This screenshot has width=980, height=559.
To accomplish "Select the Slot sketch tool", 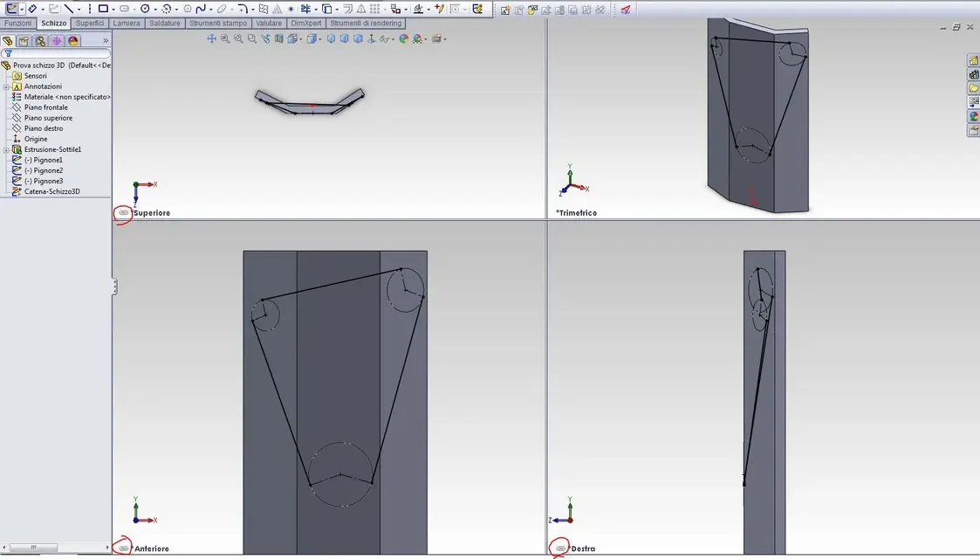I will click(125, 10).
